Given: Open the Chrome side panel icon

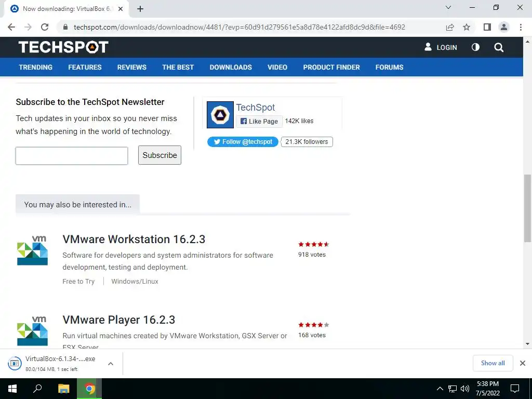Looking at the screenshot, I should (487, 27).
